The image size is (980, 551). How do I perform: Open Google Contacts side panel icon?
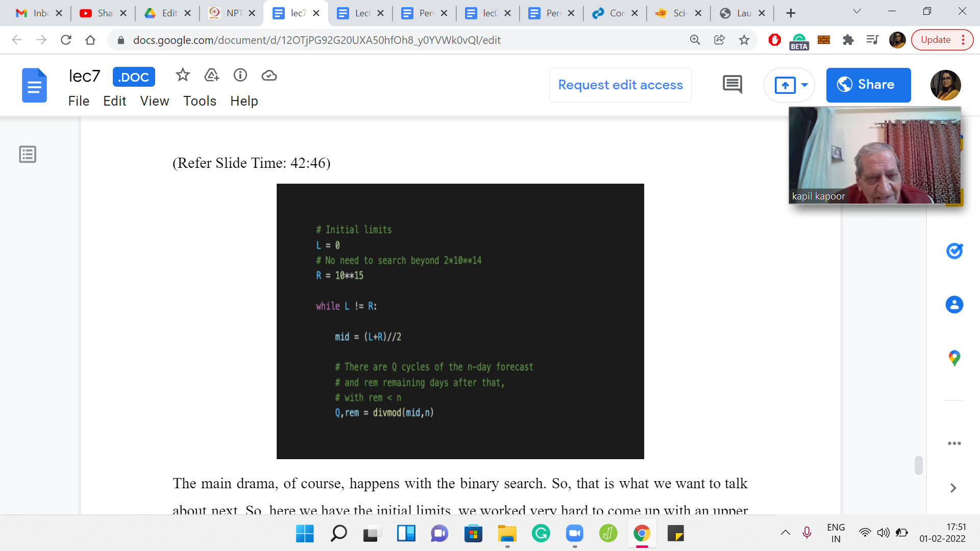954,305
